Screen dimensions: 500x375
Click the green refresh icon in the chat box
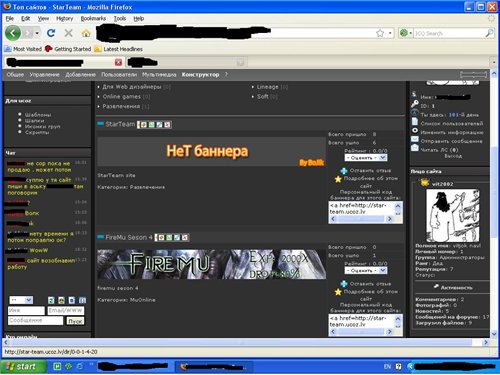(x=51, y=300)
